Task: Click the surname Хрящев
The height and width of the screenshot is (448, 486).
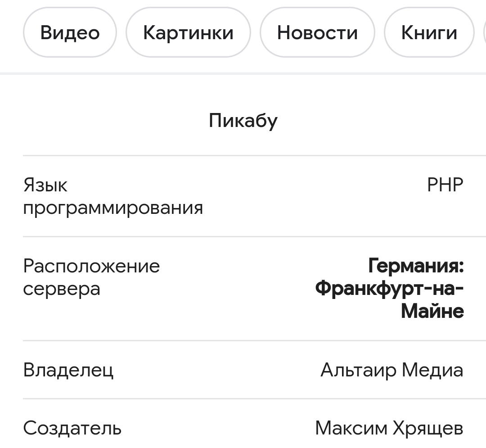Action: tap(428, 428)
